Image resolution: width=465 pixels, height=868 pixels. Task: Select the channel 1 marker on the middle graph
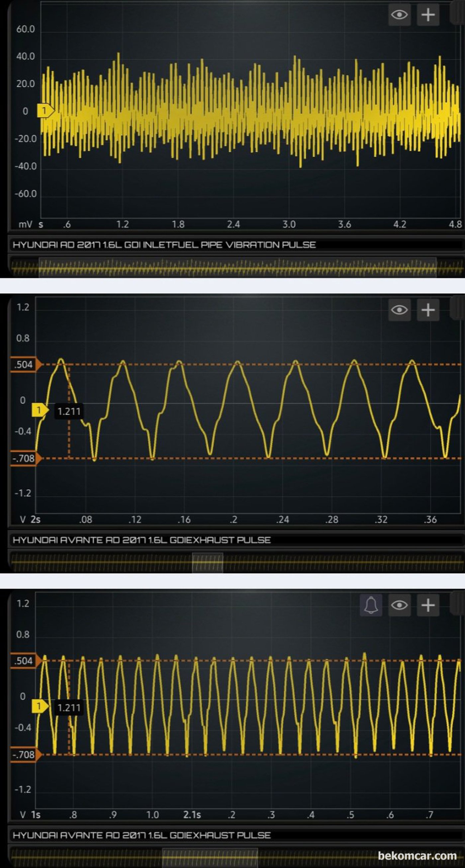(x=40, y=410)
